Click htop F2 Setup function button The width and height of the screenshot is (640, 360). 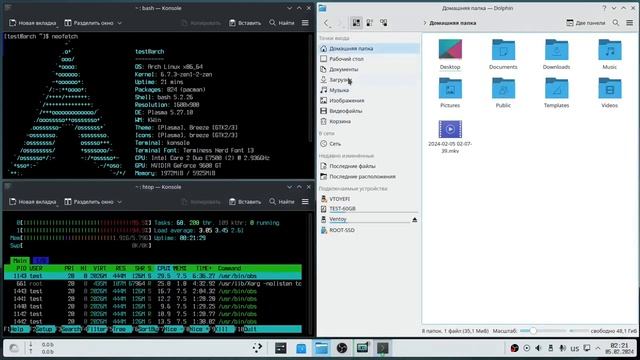[x=43, y=329]
